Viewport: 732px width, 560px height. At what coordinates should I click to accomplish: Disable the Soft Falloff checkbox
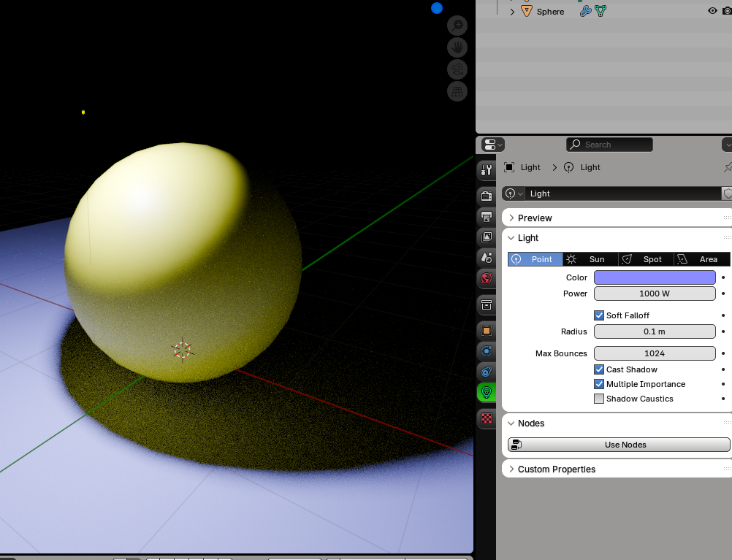point(599,315)
